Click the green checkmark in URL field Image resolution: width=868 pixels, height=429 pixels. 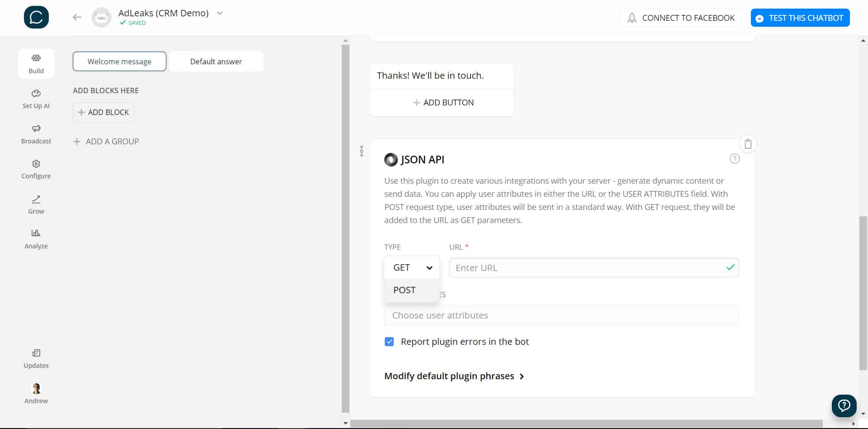click(731, 267)
